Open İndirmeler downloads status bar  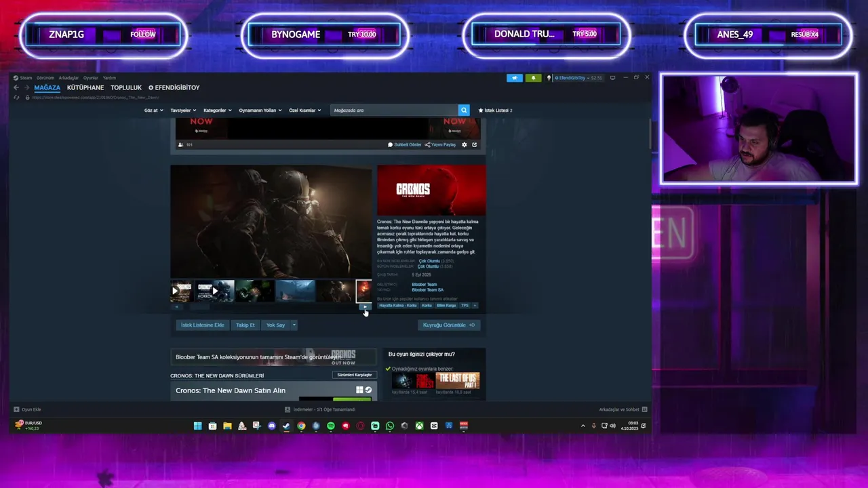pyautogui.click(x=320, y=409)
